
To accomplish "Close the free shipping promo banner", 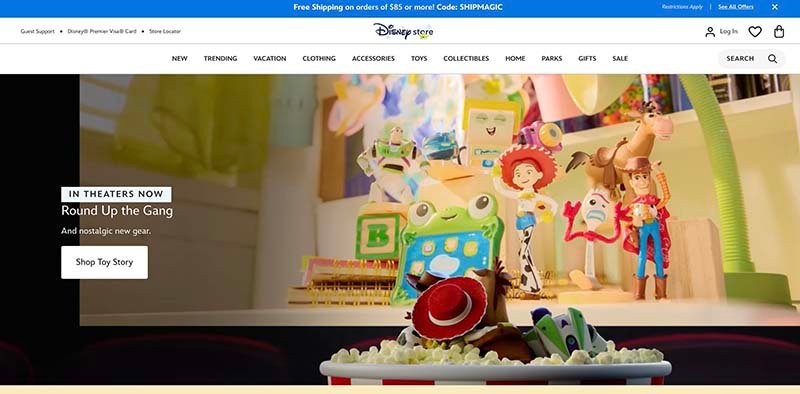I will [x=774, y=7].
